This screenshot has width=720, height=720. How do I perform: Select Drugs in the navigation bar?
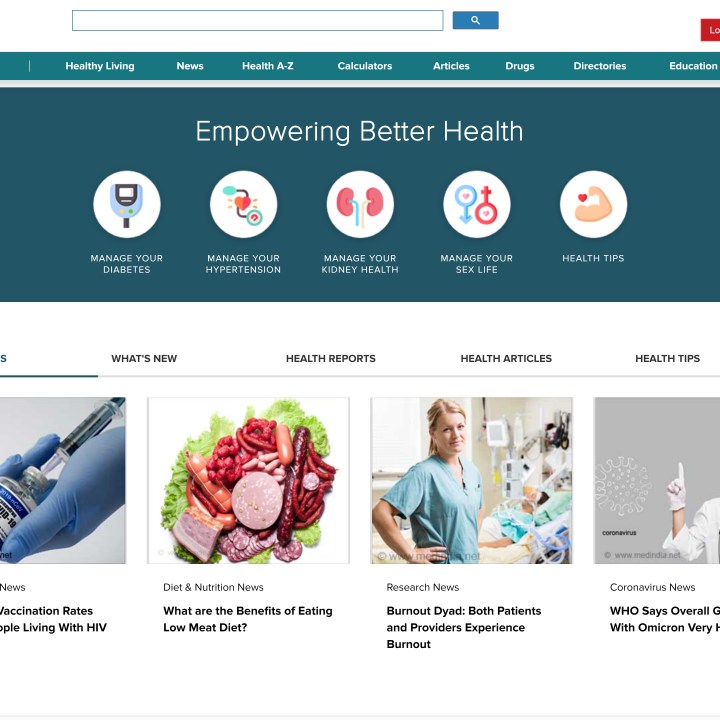520,66
